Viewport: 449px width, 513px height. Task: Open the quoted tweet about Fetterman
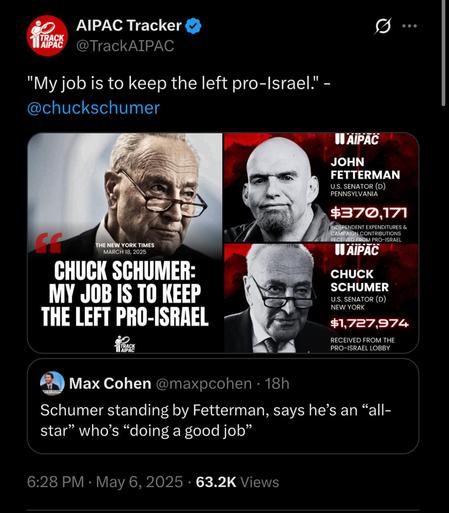click(223, 406)
